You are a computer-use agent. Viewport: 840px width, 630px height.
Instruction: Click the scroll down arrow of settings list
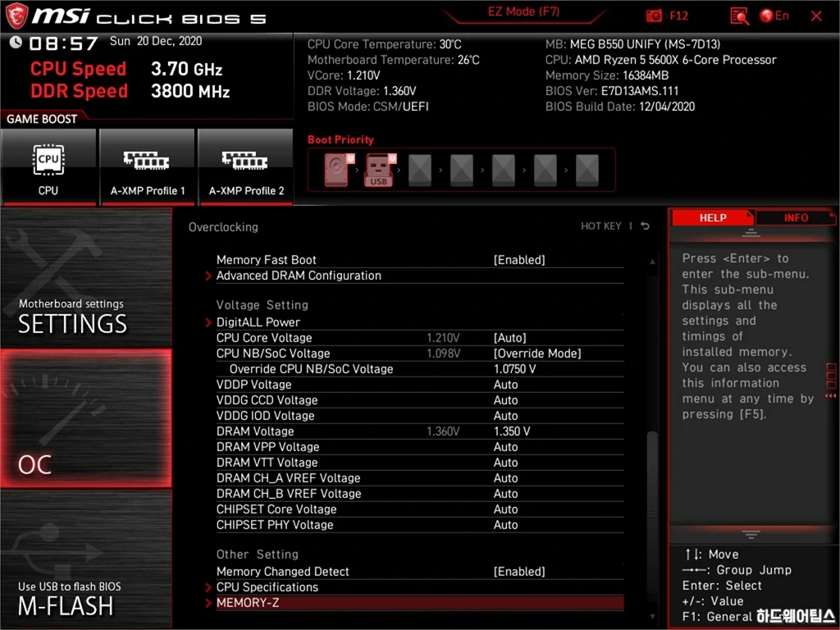[652, 617]
